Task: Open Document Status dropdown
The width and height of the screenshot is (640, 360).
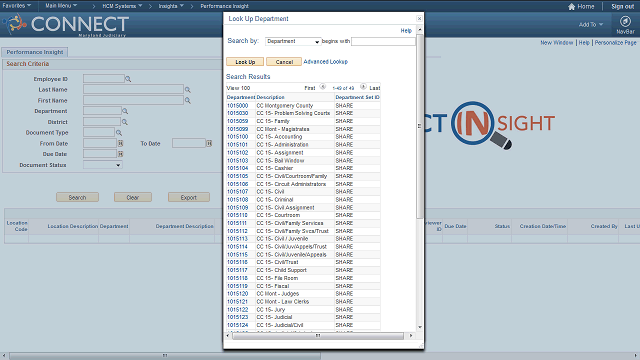Action: coord(102,165)
